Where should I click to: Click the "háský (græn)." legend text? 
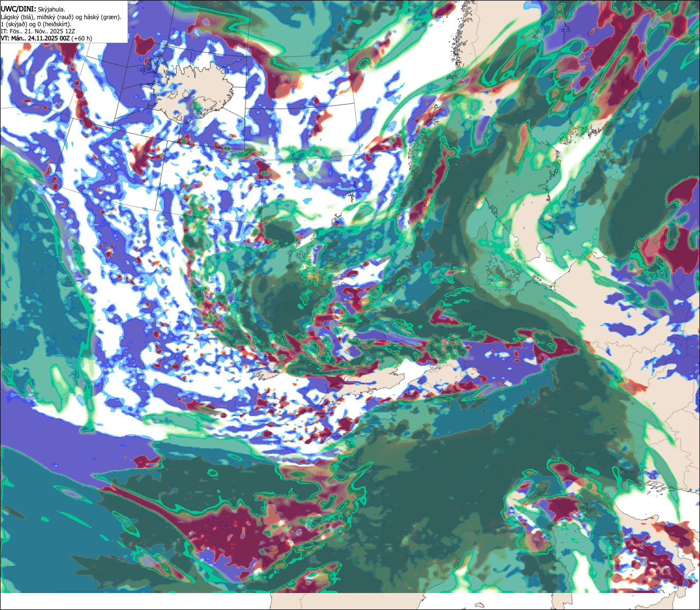pyautogui.click(x=103, y=17)
